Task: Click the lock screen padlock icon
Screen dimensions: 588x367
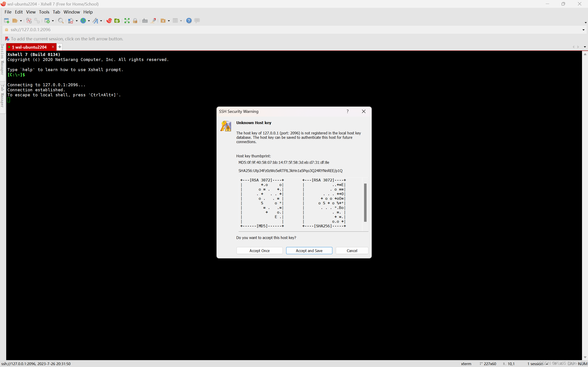Action: tap(135, 21)
